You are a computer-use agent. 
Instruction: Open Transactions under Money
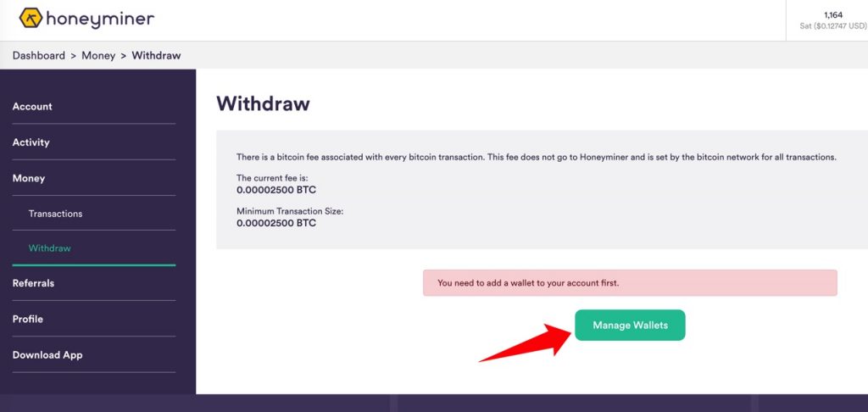click(x=55, y=214)
